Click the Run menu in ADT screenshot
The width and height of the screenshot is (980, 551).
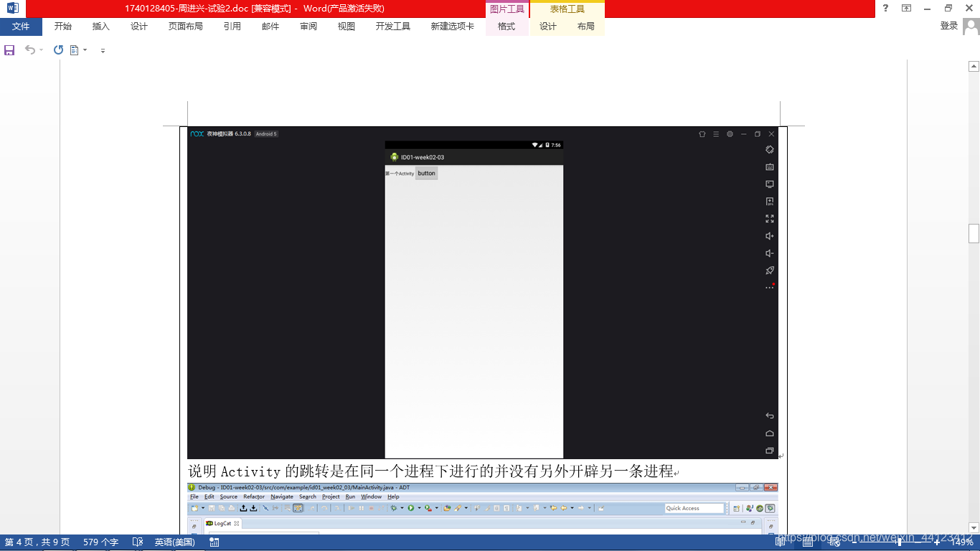pos(350,496)
